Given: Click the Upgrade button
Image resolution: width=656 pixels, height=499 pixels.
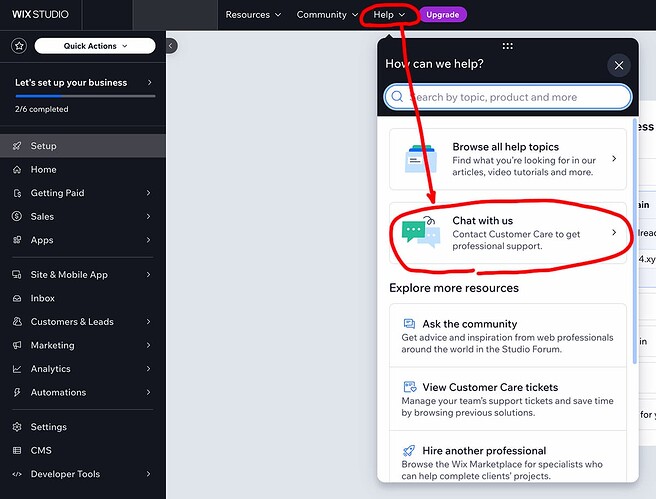Looking at the screenshot, I should (443, 15).
